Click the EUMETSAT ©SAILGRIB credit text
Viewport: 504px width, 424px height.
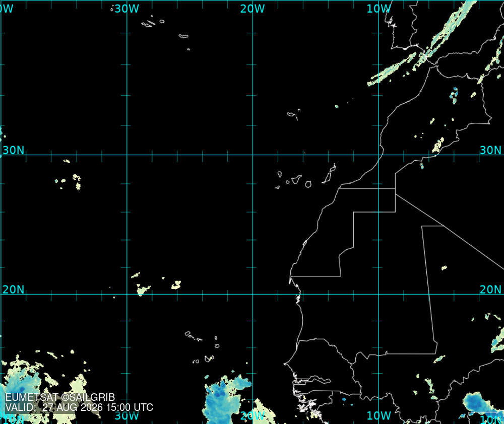click(60, 397)
